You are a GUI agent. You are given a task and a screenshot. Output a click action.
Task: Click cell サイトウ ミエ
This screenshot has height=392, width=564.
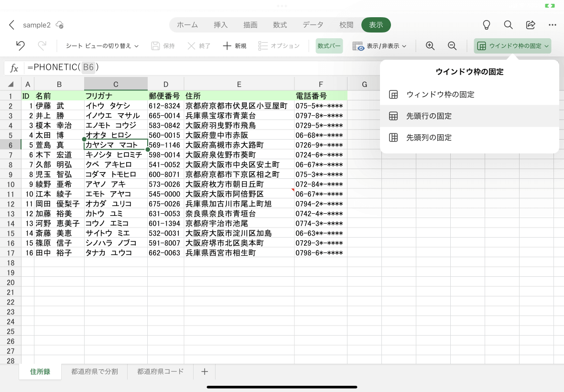click(x=116, y=233)
